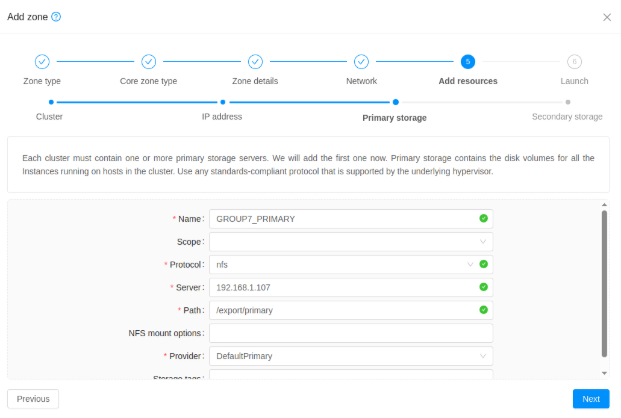Click the Core zone type step label
Viewport: 621px width, 418px height.
pos(149,81)
